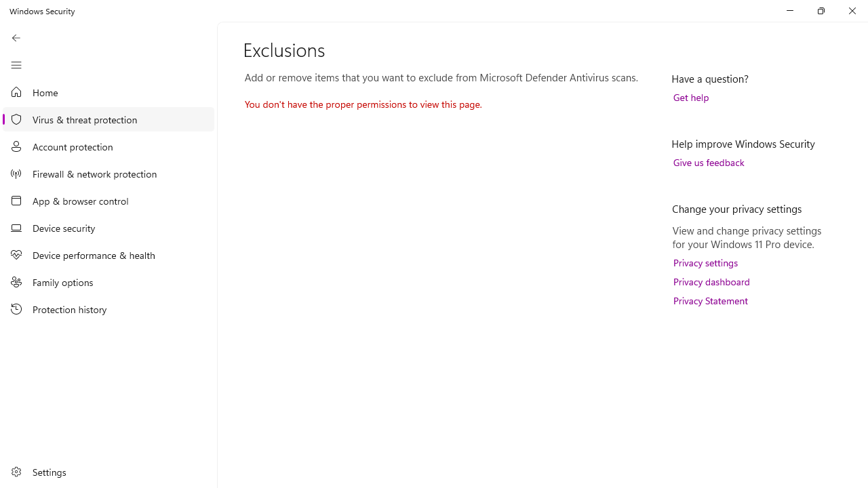This screenshot has width=868, height=488.
Task: Open App & browser control label
Action: coord(80,201)
